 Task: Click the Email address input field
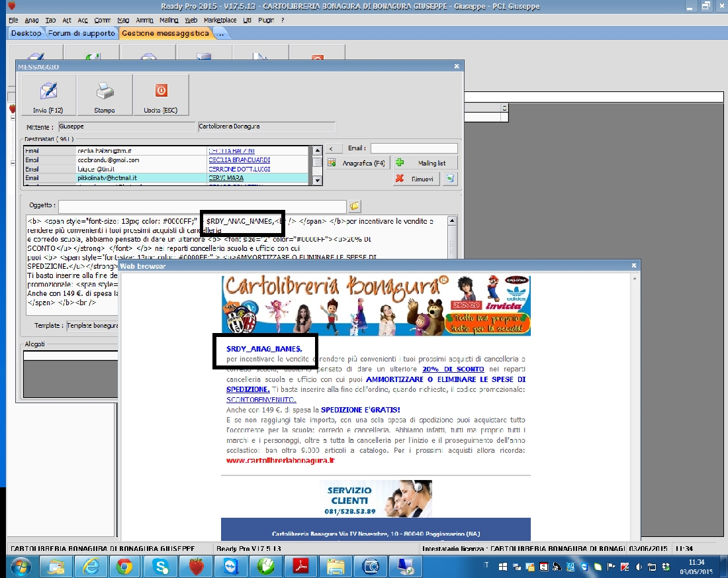pyautogui.click(x=414, y=148)
